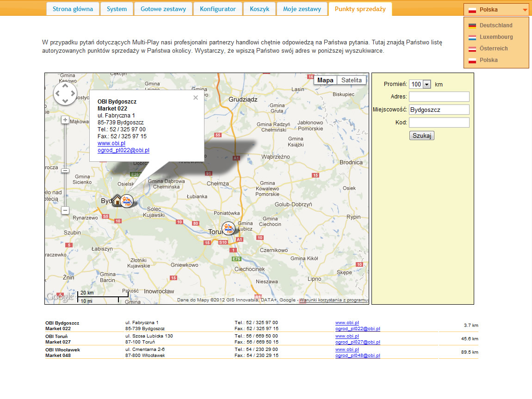Click phone number Tel.: 56 / 669 50 00
The height and width of the screenshot is (399, 532).
(x=256, y=336)
